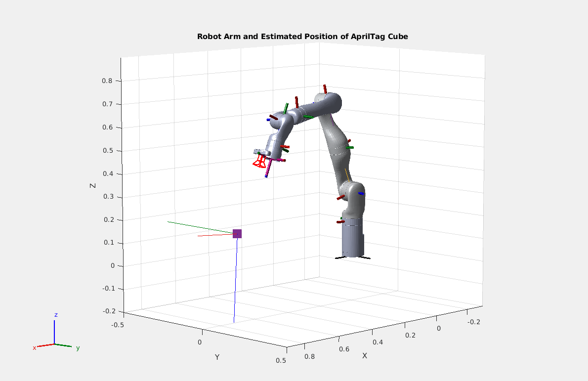The height and width of the screenshot is (381, 588).
Task: Click the robot's topmost elbow joint
Action: [330, 102]
